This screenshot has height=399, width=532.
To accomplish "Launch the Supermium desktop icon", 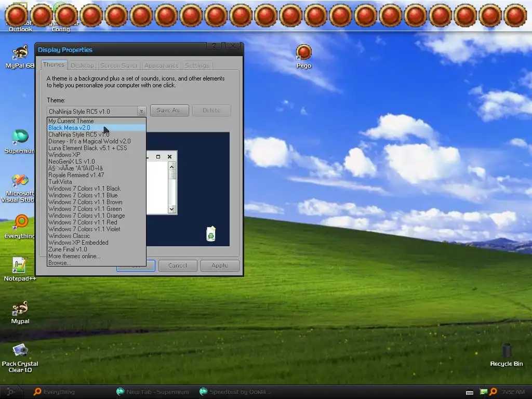I will pyautogui.click(x=20, y=141).
